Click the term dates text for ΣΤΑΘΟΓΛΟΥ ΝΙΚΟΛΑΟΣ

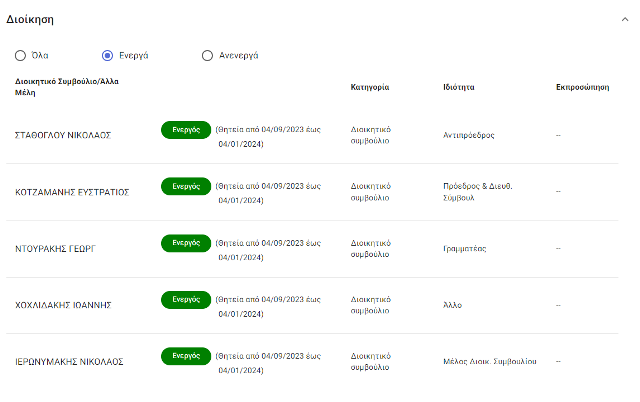click(268, 137)
